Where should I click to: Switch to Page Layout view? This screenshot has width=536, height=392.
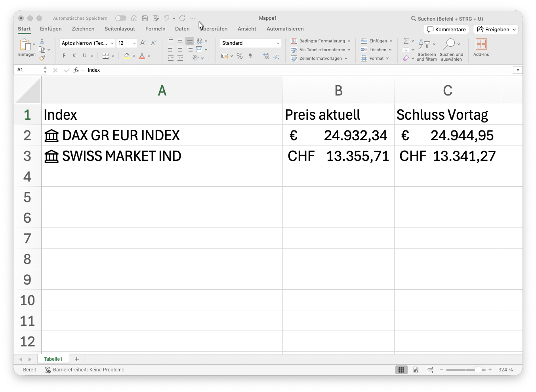(416, 370)
